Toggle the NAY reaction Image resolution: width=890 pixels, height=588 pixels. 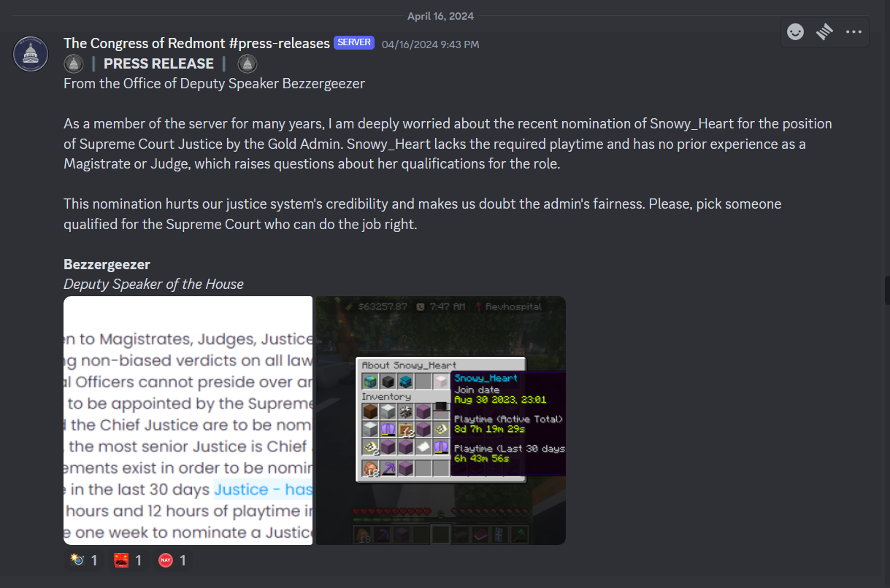click(x=172, y=560)
